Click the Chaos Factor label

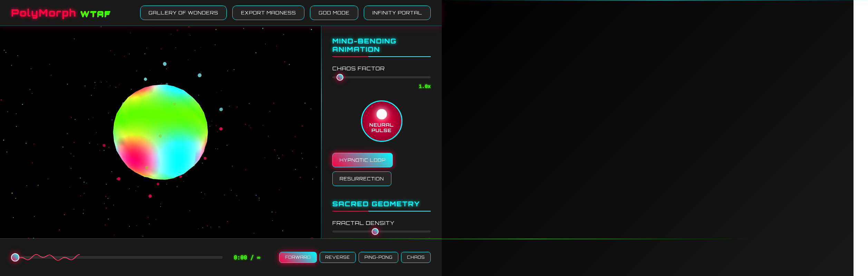[x=358, y=69]
